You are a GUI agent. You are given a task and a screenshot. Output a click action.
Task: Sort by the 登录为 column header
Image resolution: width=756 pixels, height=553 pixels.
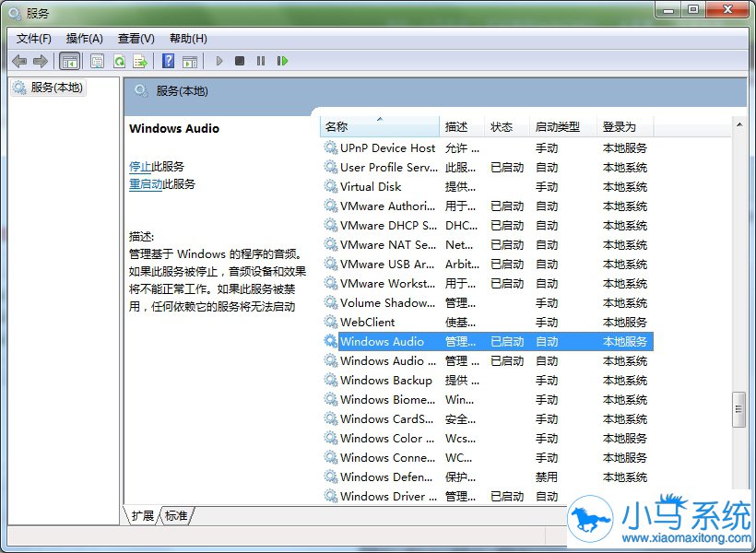[625, 127]
